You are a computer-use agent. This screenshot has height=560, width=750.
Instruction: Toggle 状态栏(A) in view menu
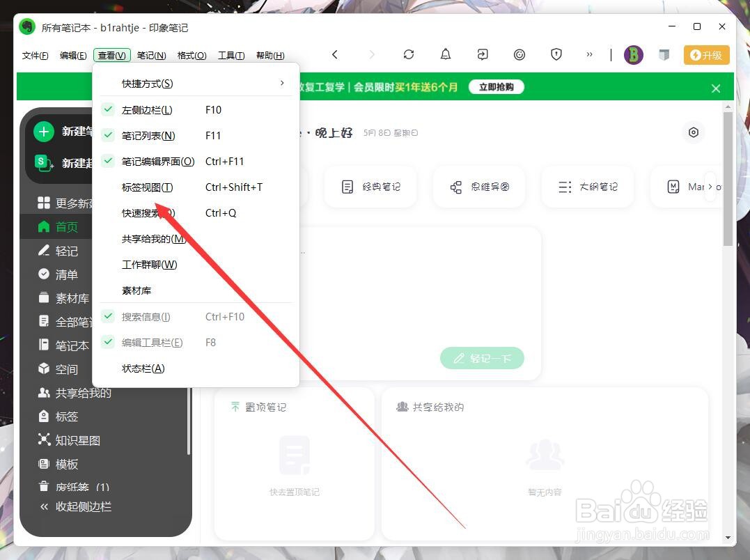(x=196, y=368)
